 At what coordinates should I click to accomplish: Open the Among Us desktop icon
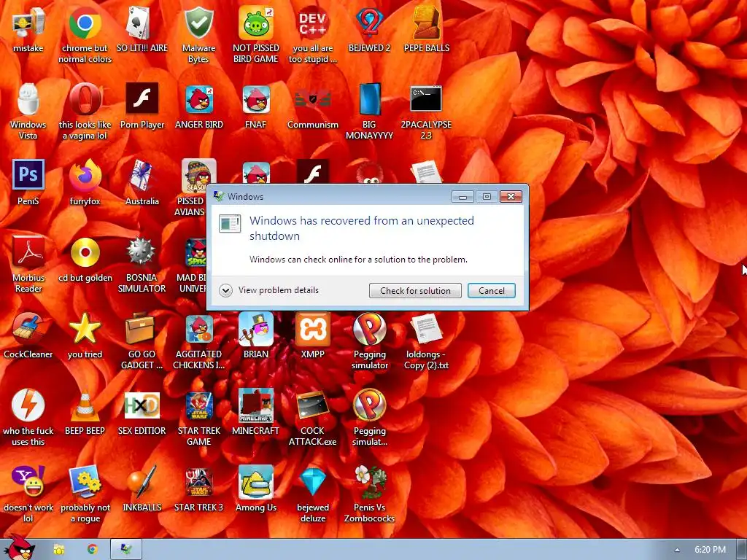point(256,481)
